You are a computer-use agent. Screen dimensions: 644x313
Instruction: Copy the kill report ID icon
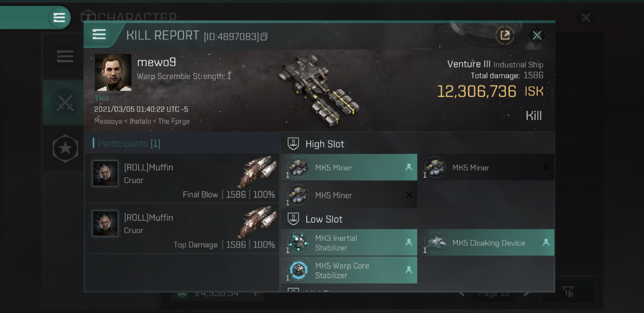(264, 37)
